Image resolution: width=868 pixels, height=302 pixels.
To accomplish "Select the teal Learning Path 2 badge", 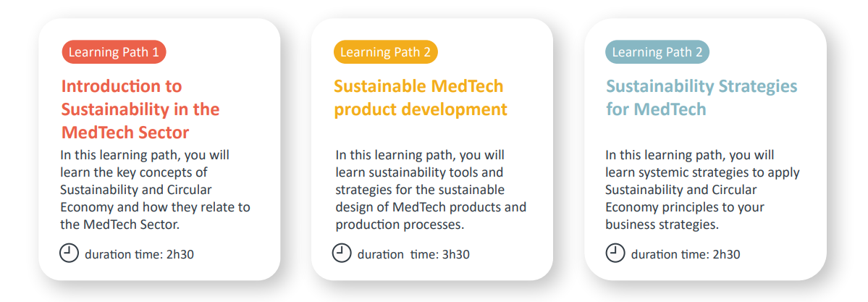I will coord(657,52).
